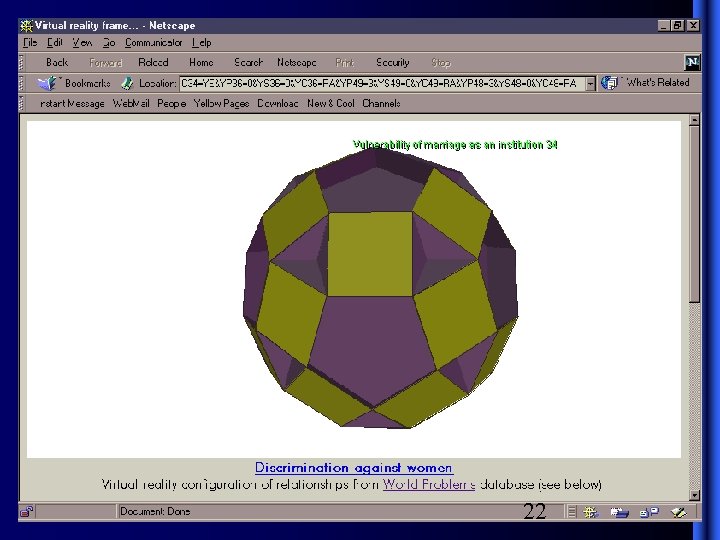Viewport: 720px width, 540px height.
Task: Click the Reload button
Action: click(153, 62)
